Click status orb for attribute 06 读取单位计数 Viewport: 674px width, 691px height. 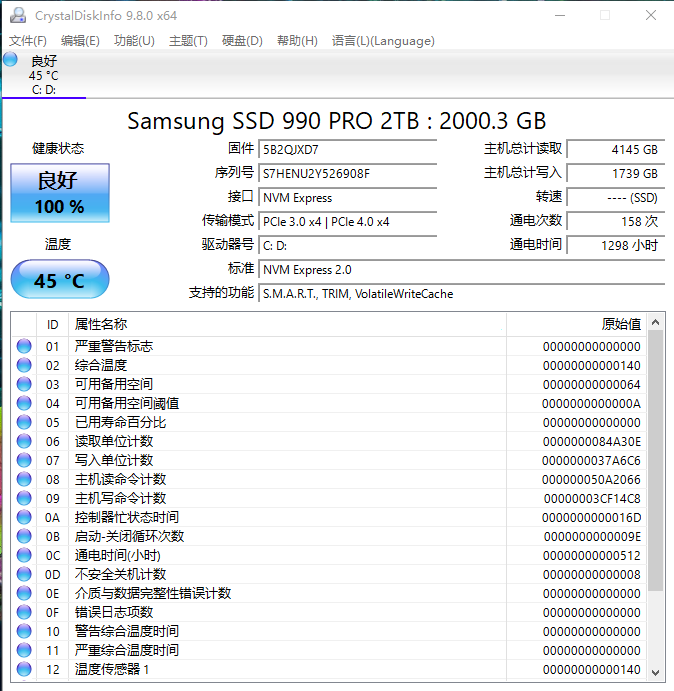pyautogui.click(x=24, y=441)
